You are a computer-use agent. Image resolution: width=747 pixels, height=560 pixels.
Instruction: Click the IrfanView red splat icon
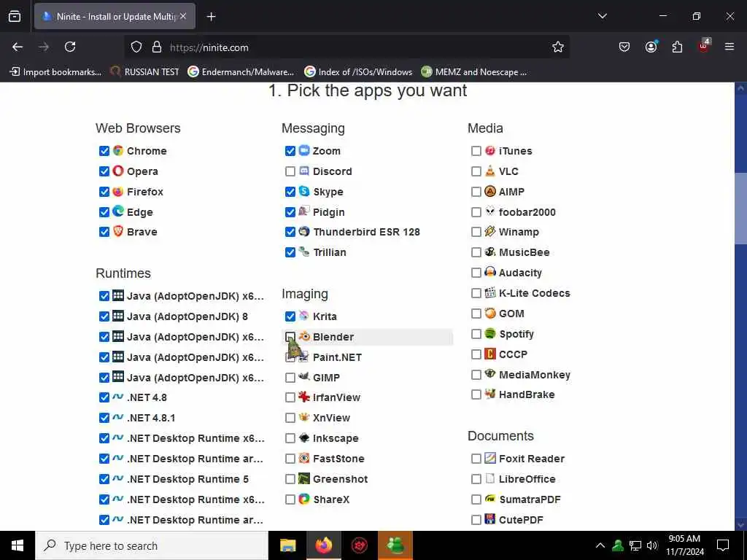point(304,397)
